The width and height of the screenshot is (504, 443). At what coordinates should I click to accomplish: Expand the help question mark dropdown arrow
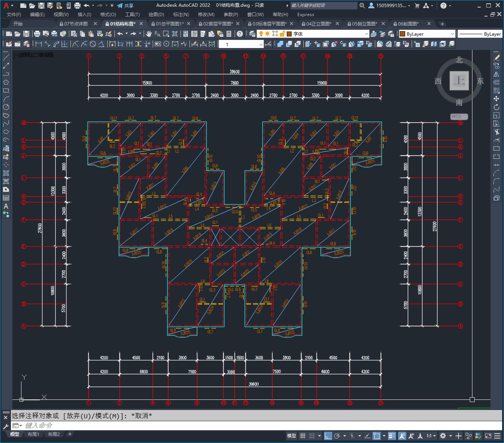coord(450,6)
